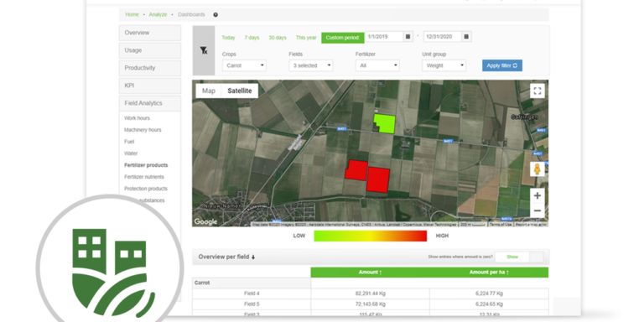The height and width of the screenshot is (322, 644).
Task: Open the Fields dropdown showing 3 selected
Action: pyautogui.click(x=311, y=65)
